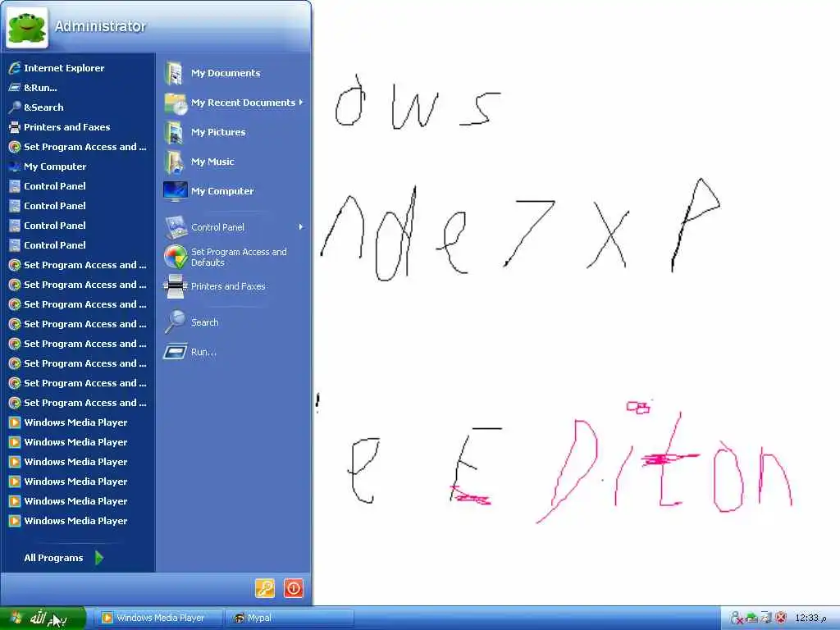Open the All Programs menu
Viewport: 840px width, 630px height.
tap(63, 558)
